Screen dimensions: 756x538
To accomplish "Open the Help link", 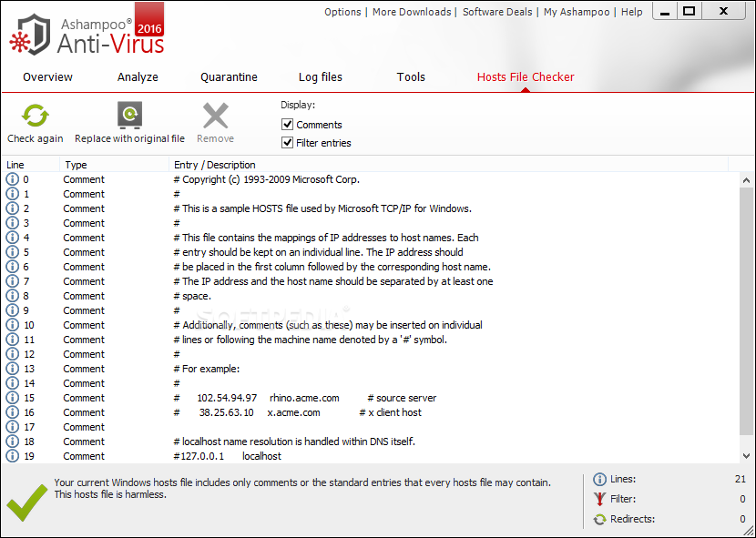I will click(631, 12).
